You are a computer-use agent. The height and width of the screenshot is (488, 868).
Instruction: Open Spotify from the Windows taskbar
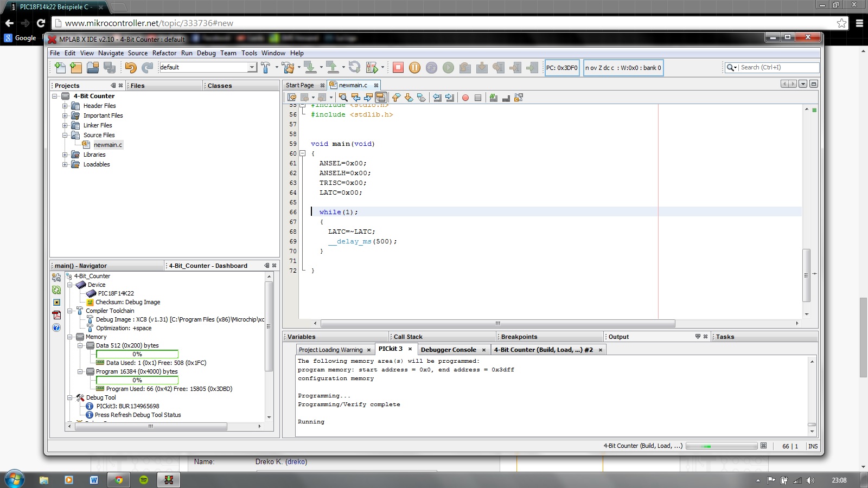pyautogui.click(x=144, y=480)
